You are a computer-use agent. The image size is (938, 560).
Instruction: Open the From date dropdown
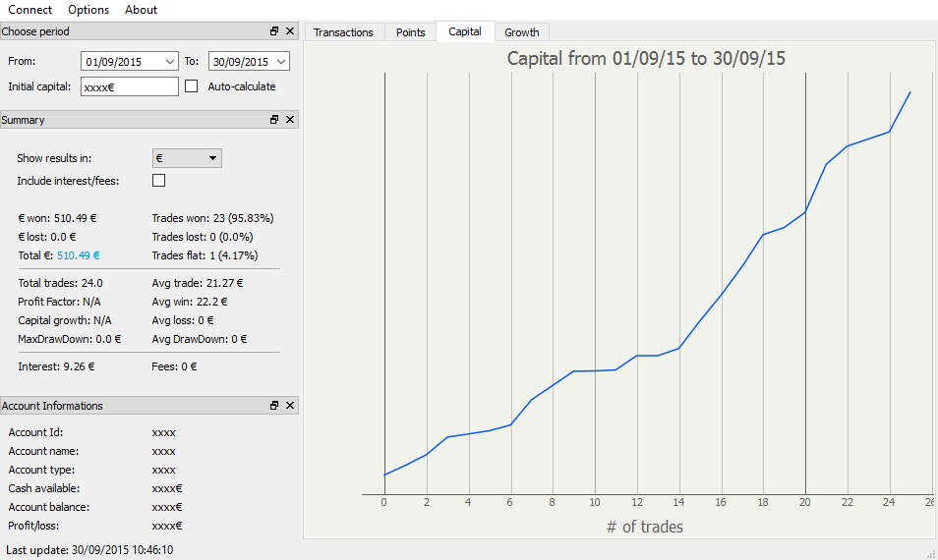[x=171, y=62]
